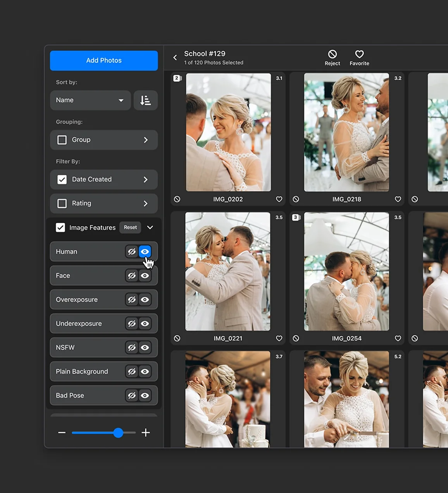448x493 pixels.
Task: Click the thumbnail size slider handle
Action: point(118,433)
